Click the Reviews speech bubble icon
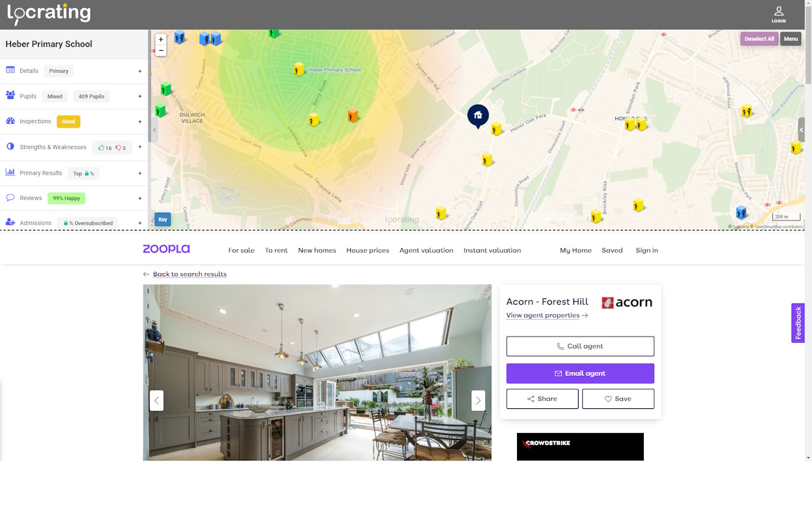 [x=9, y=197]
